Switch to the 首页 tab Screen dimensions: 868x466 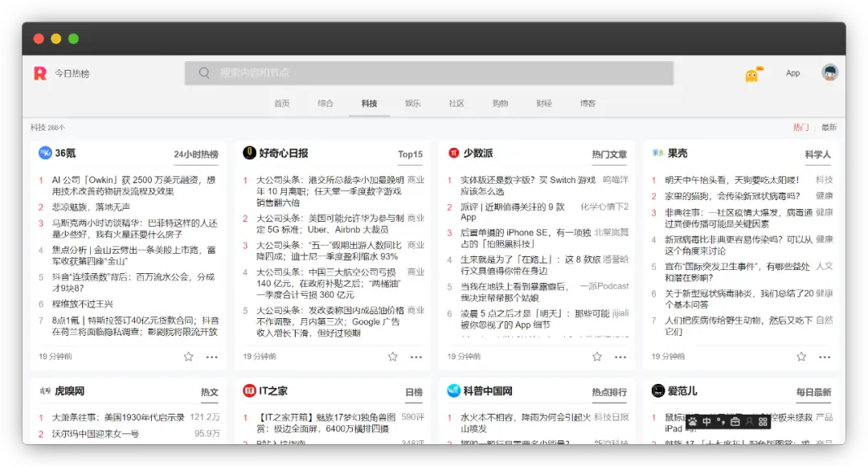click(282, 104)
